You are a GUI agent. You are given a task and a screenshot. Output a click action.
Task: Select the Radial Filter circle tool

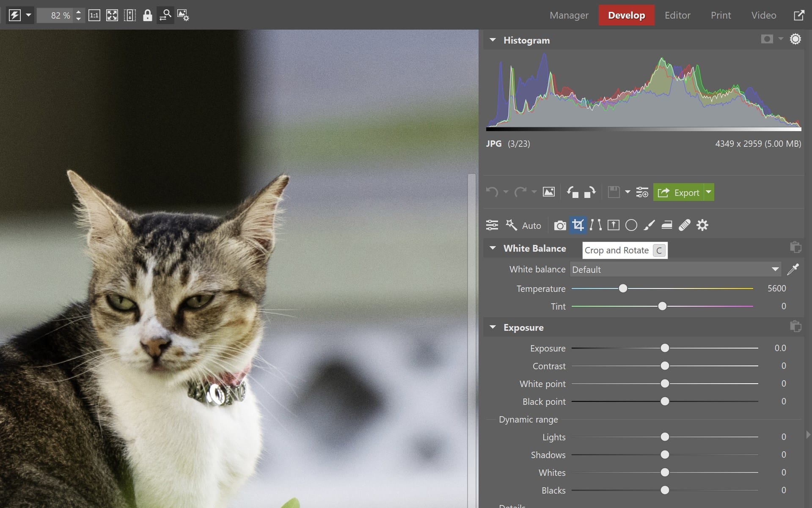coord(631,225)
